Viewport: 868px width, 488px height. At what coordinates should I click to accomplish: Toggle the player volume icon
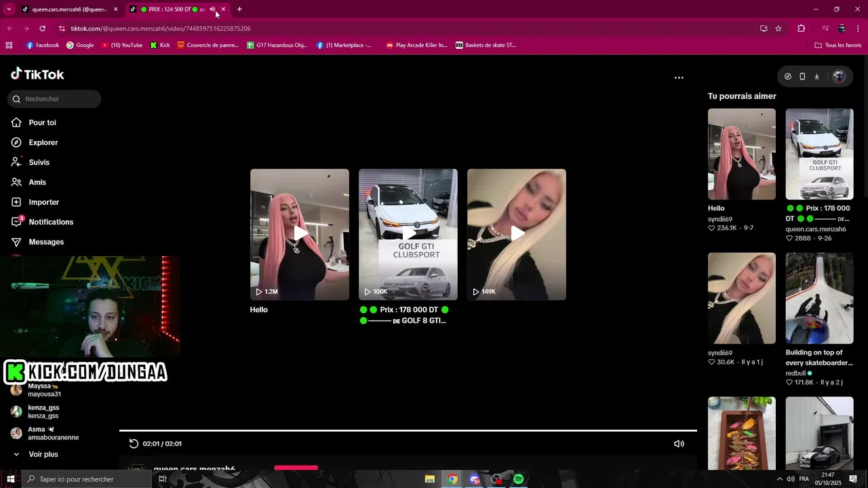point(679,444)
